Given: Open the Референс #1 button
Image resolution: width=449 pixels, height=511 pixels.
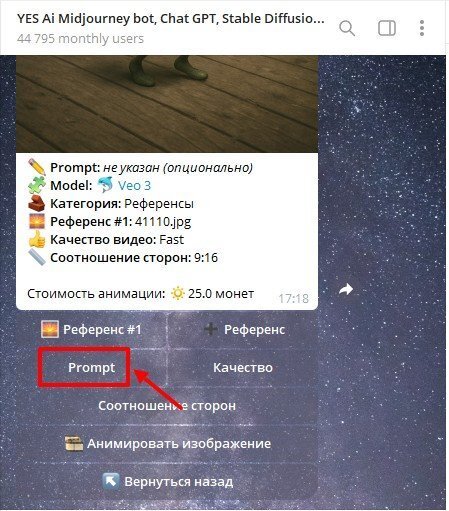Looking at the screenshot, I should click(x=91, y=329).
